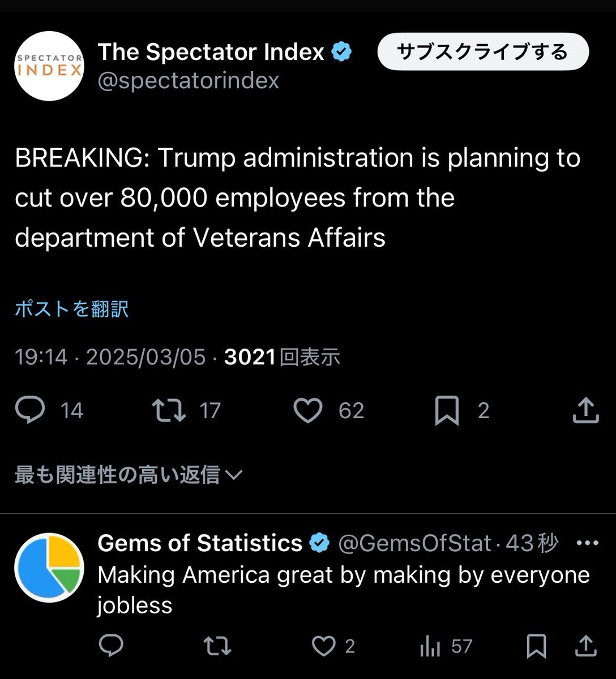Viewport: 616px width, 679px height.
Task: Like the Spectator Index post
Action: pyautogui.click(x=308, y=410)
